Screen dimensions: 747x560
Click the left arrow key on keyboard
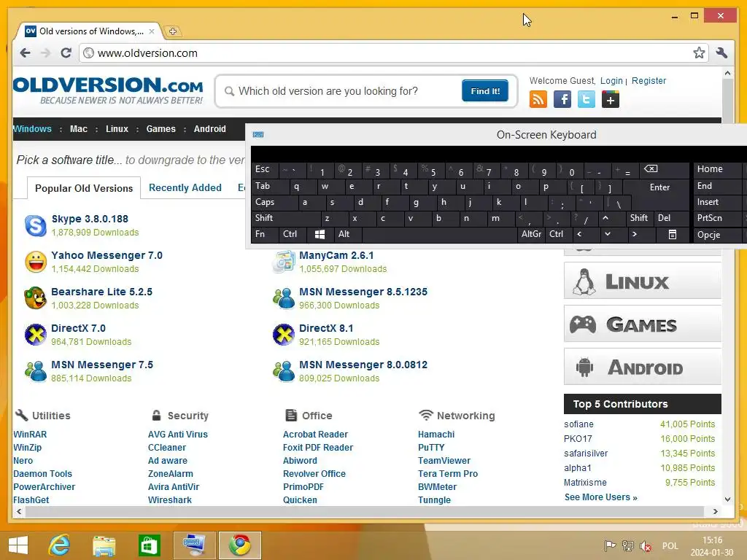(579, 234)
